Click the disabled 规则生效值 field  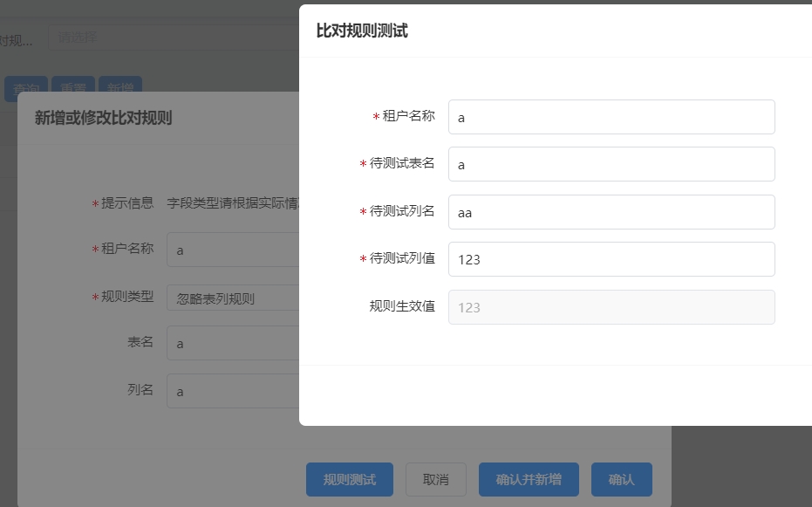pyautogui.click(x=611, y=307)
